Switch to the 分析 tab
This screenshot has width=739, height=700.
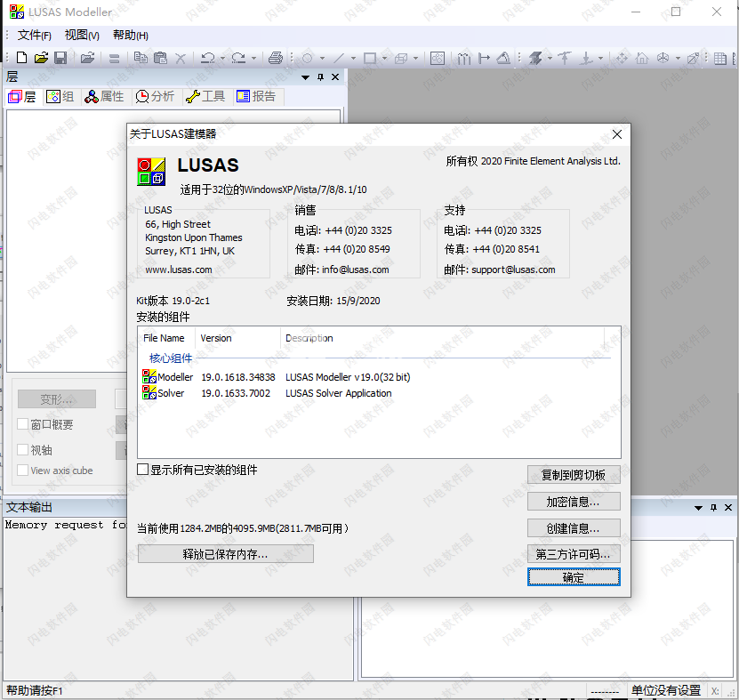(x=155, y=97)
